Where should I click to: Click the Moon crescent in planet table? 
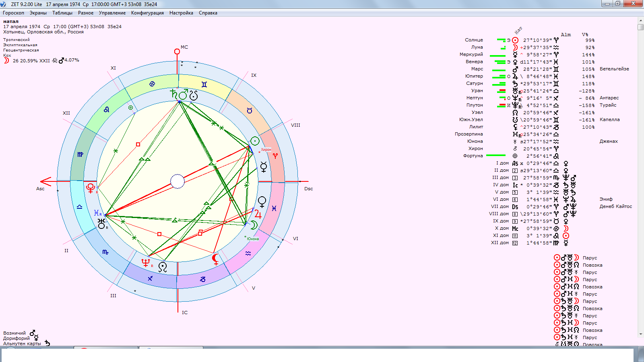[515, 47]
